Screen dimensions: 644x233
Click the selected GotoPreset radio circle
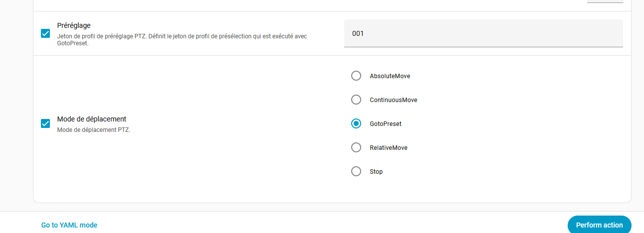[356, 123]
